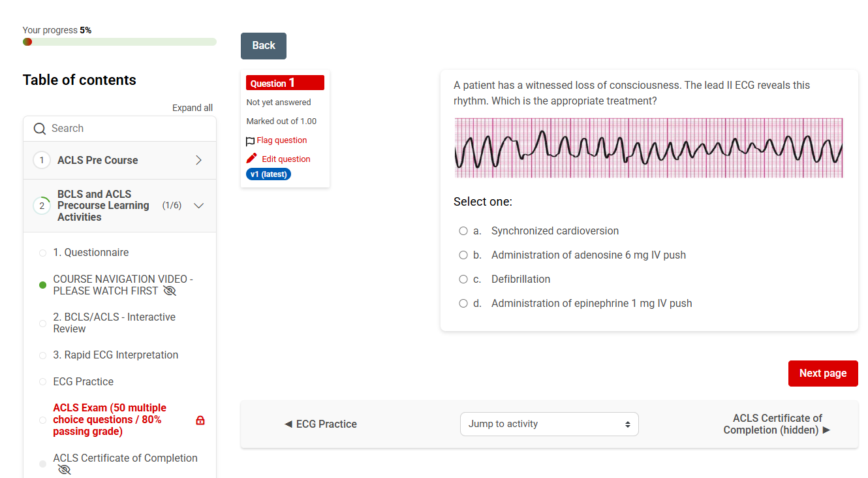The width and height of the screenshot is (868, 478).
Task: Click the flag icon beside Flag question
Action: click(251, 141)
